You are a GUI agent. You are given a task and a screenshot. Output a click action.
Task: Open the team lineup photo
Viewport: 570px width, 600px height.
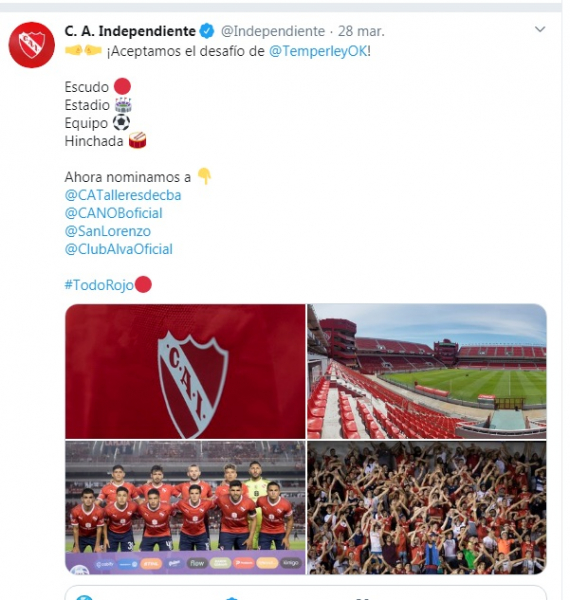[x=185, y=507]
